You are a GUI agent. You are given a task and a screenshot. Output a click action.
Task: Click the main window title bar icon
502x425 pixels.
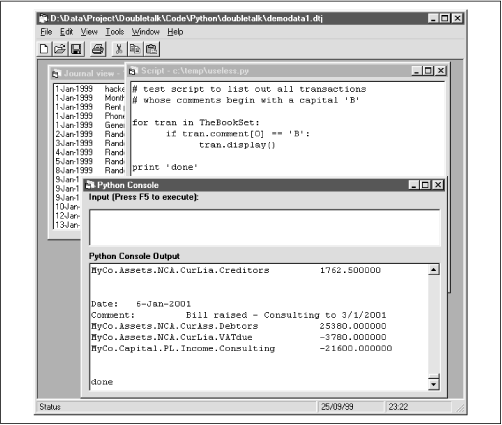point(43,18)
